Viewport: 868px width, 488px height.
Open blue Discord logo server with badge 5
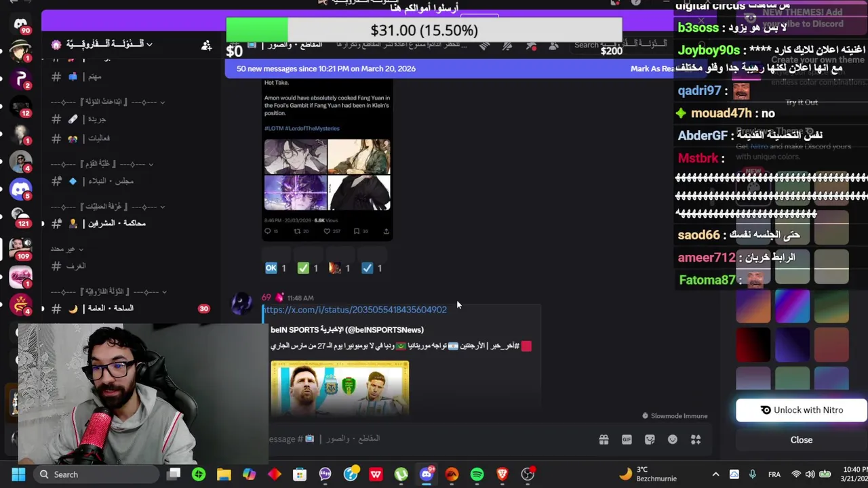tap(20, 189)
